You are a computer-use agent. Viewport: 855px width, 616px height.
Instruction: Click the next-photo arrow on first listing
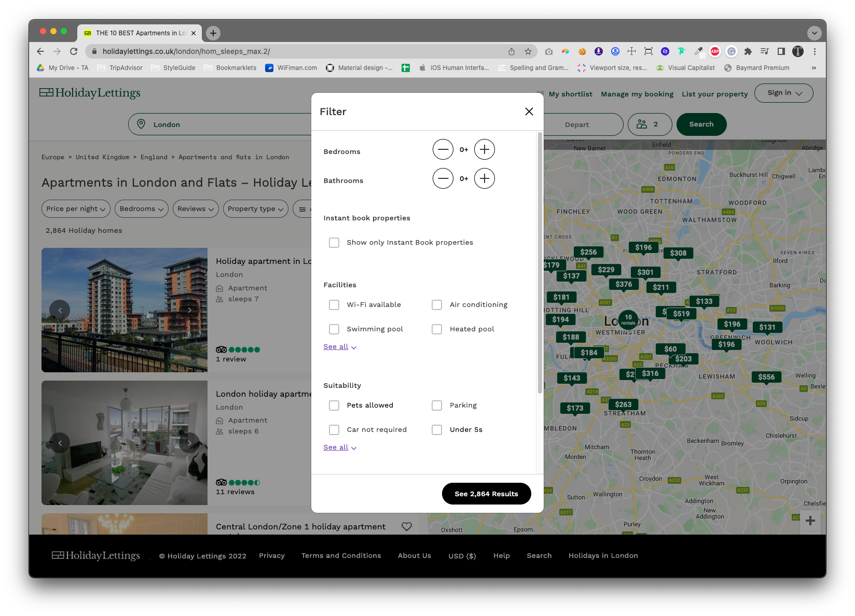coord(190,310)
